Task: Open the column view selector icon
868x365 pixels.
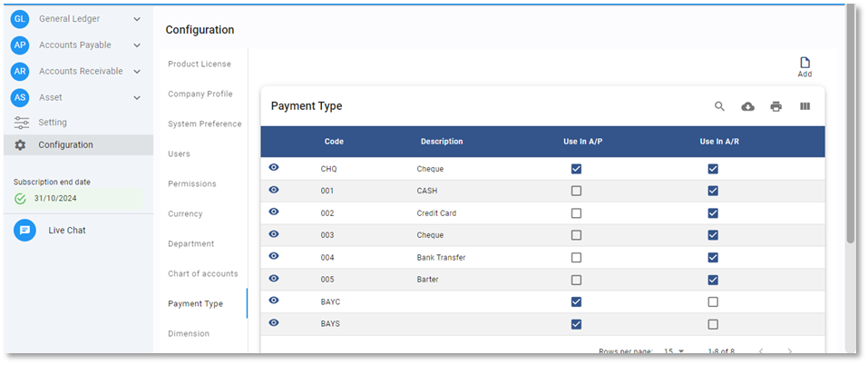Action: pyautogui.click(x=805, y=106)
